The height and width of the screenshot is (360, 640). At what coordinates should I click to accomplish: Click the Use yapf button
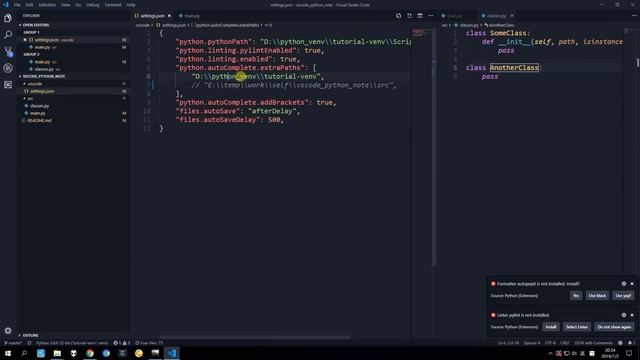pos(623,296)
